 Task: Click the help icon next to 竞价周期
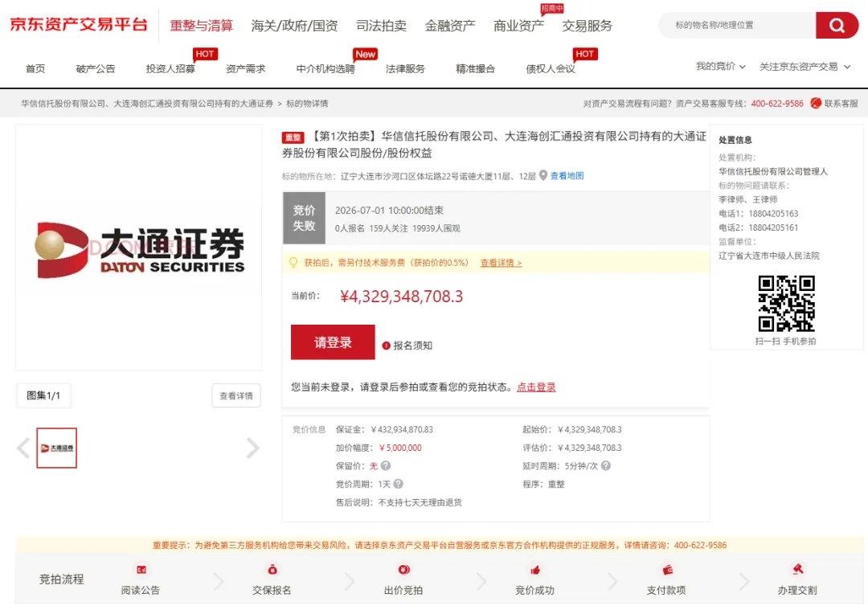398,484
